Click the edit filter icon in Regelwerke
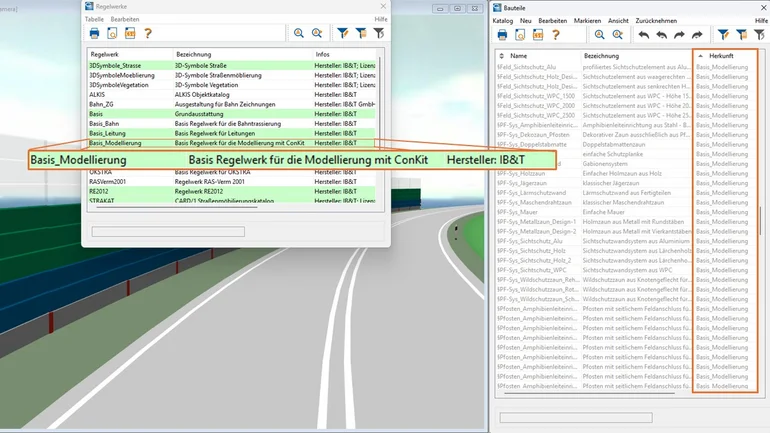The image size is (770, 433). pos(361,33)
